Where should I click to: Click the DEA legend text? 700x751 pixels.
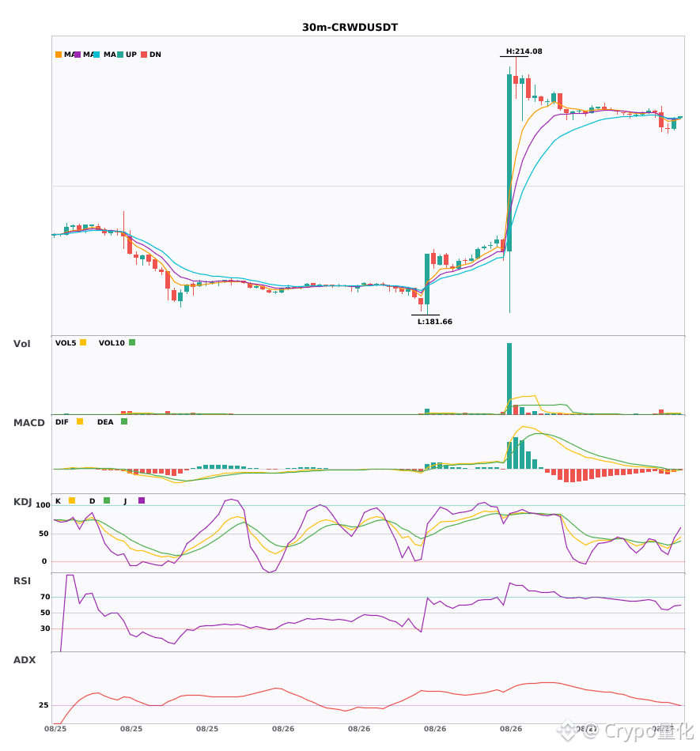[105, 422]
